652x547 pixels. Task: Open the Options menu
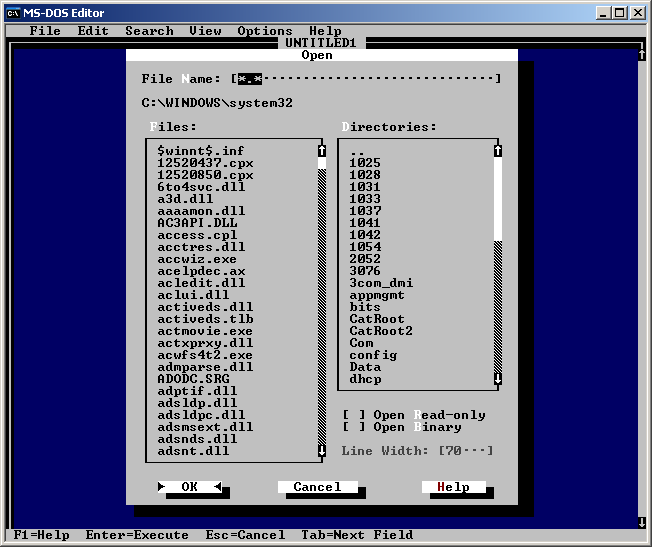coord(265,31)
